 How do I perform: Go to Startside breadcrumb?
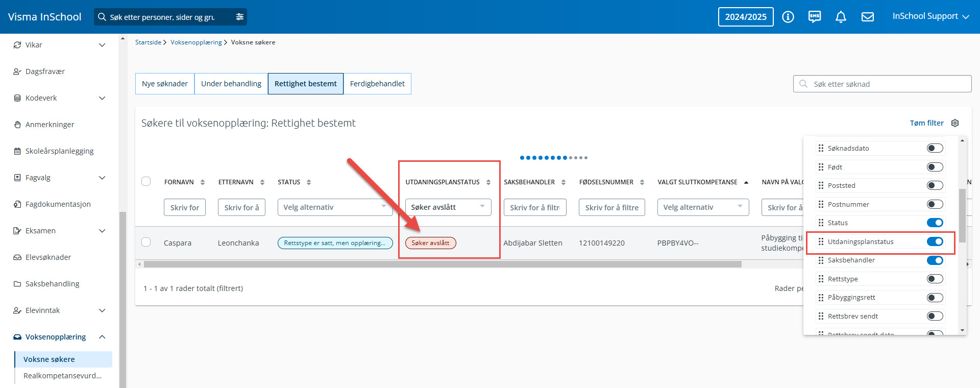click(148, 42)
